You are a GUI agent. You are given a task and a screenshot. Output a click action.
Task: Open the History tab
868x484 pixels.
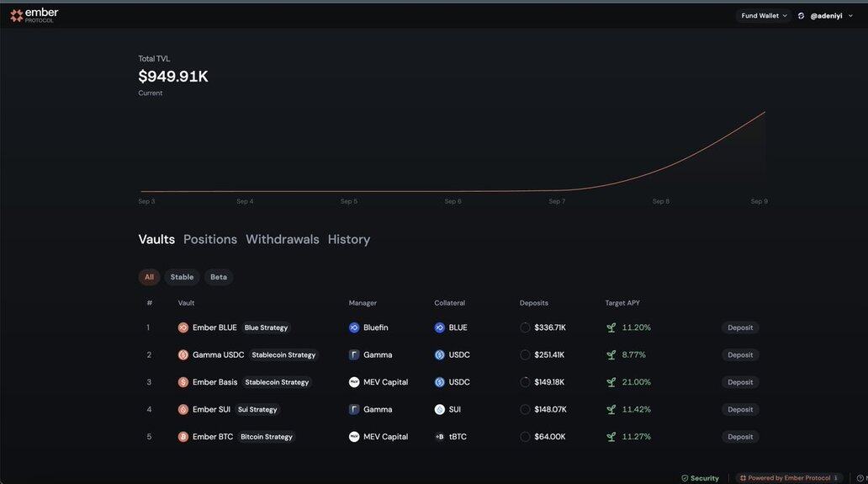[x=349, y=239]
